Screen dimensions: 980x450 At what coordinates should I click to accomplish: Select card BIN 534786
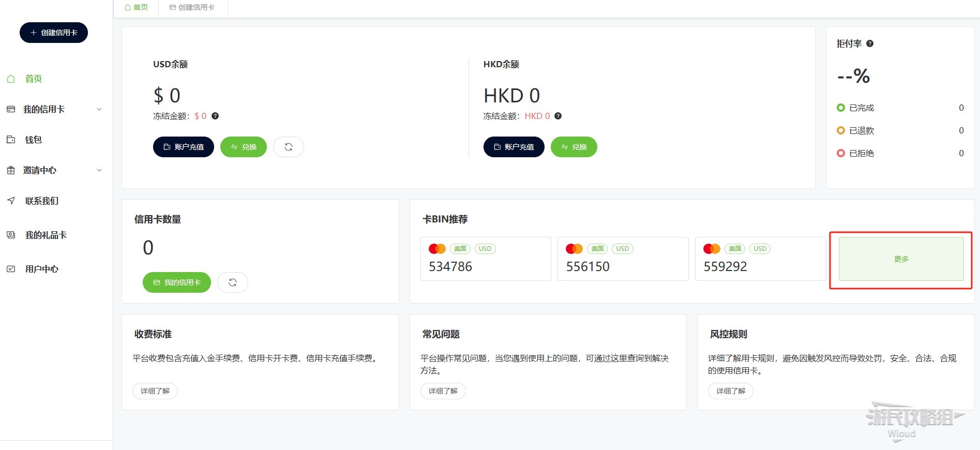coord(486,259)
